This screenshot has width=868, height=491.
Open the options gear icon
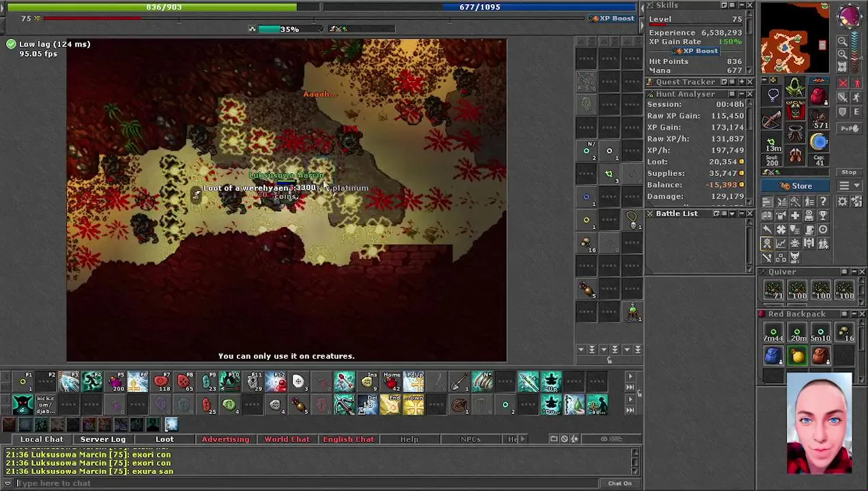tap(843, 201)
